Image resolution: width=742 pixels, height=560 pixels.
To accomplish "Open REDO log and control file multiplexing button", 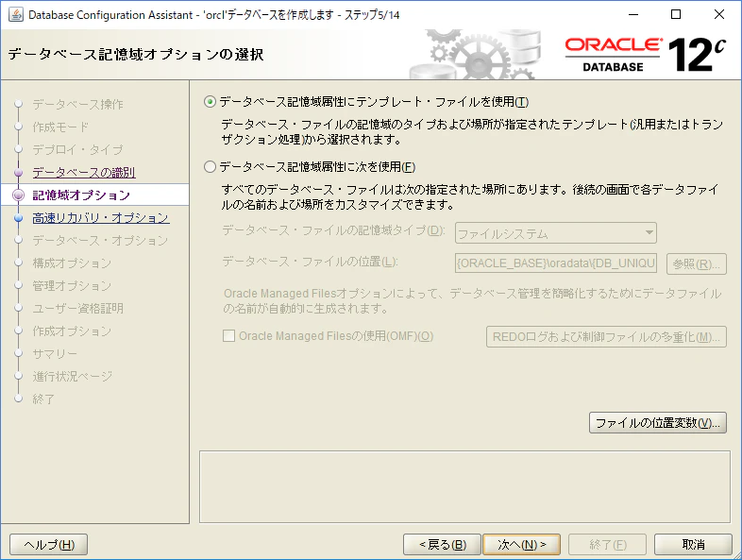I will pyautogui.click(x=606, y=336).
